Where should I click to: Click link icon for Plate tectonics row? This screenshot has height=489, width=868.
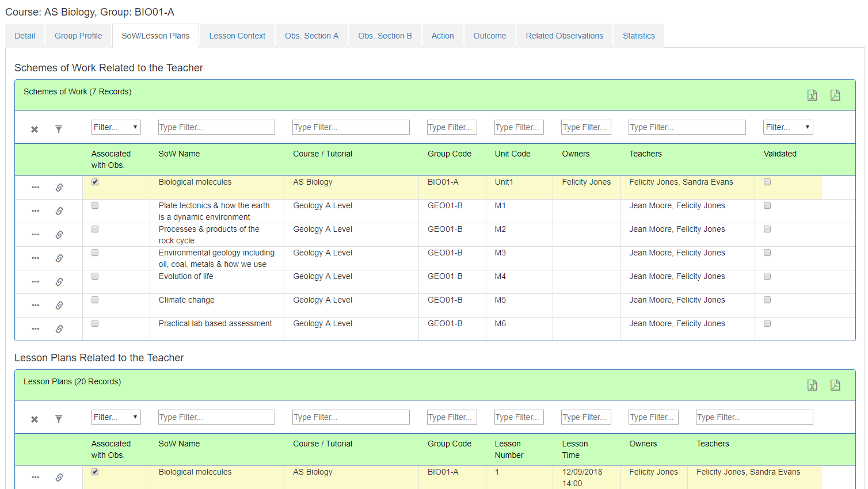59,211
